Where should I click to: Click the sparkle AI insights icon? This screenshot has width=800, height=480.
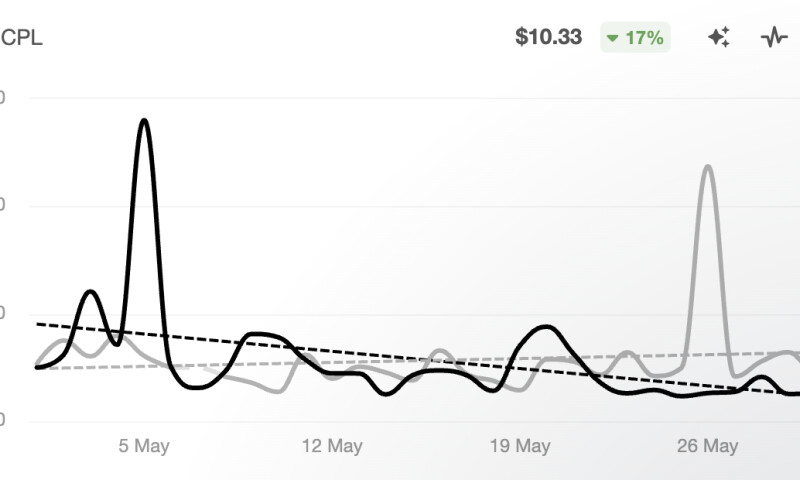tap(719, 38)
